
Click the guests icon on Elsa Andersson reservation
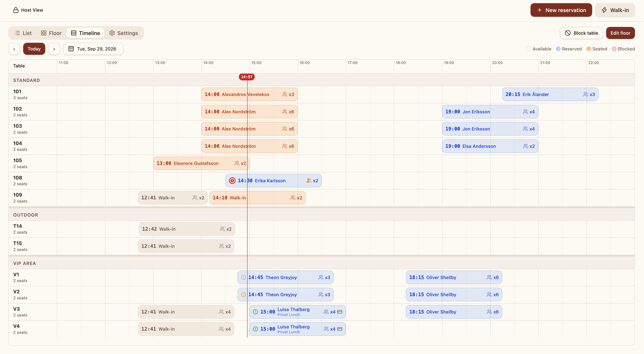coord(525,146)
